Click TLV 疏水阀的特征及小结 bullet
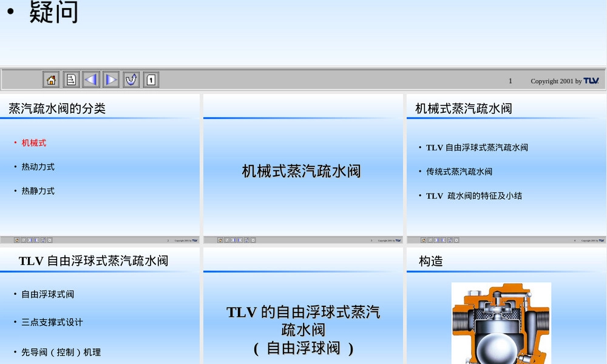607x364 pixels. (x=474, y=196)
